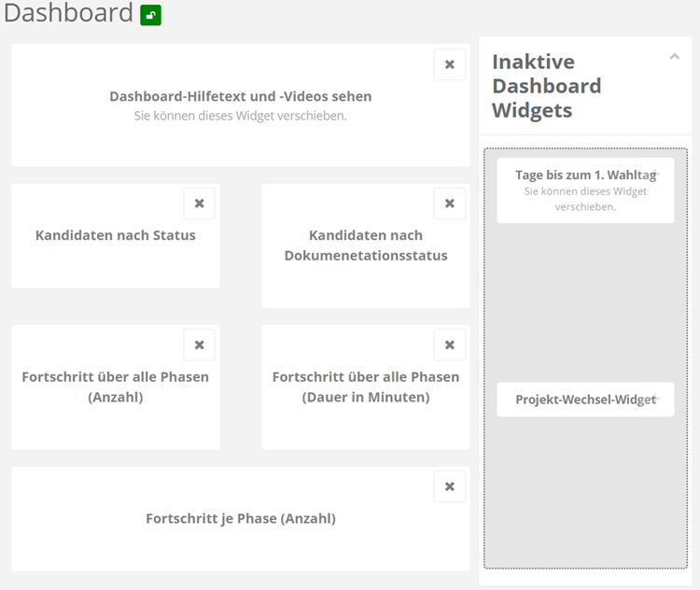Collapse the Inaktive Dashboard Widgets panel
The width and height of the screenshot is (700, 590).
[675, 57]
